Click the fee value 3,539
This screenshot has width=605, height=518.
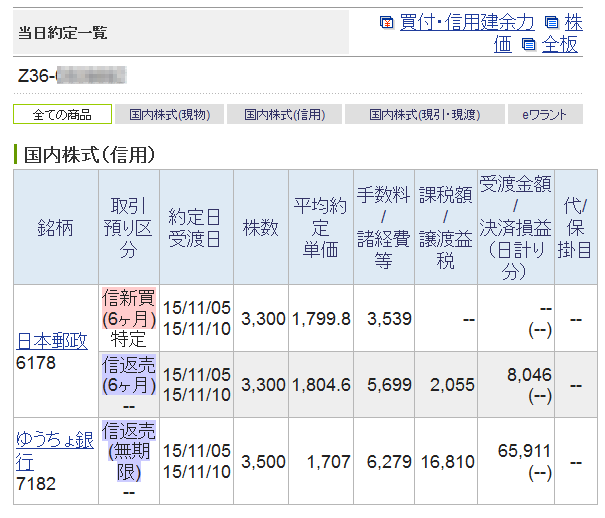click(389, 319)
